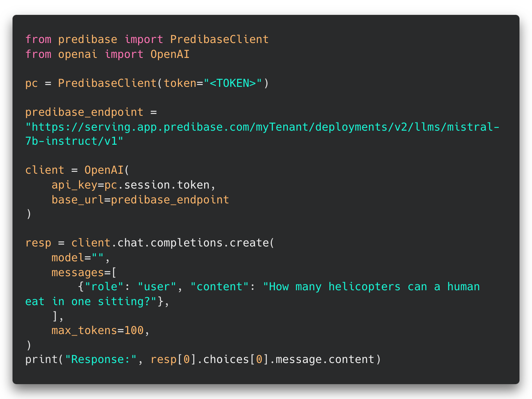The width and height of the screenshot is (532, 399).
Task: Click the 'from openai import OpenAI' line
Action: (107, 54)
